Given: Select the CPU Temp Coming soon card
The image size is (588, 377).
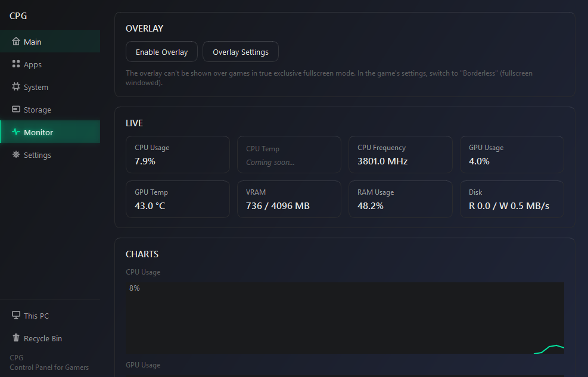Looking at the screenshot, I should pos(289,154).
